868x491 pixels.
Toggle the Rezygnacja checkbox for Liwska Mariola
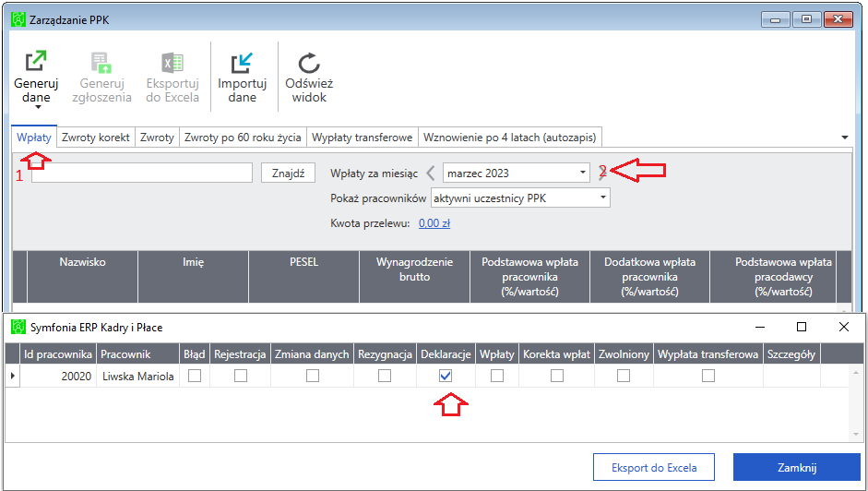pos(384,376)
